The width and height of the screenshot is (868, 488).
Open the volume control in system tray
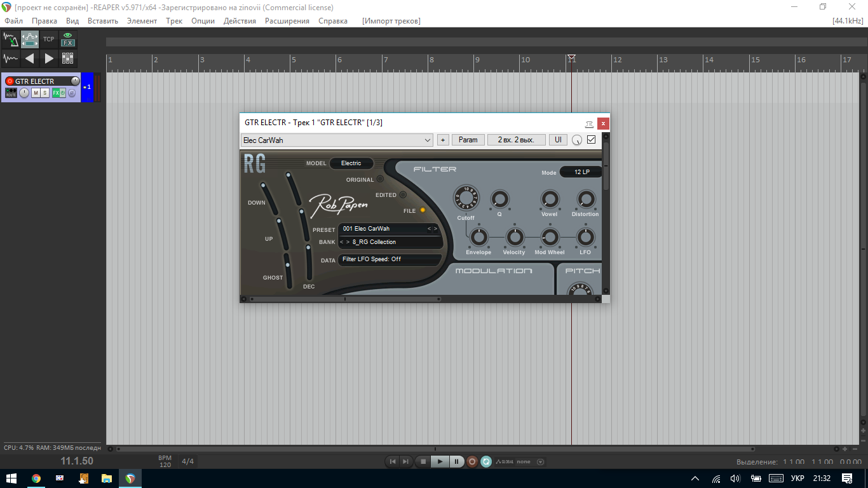click(x=735, y=478)
